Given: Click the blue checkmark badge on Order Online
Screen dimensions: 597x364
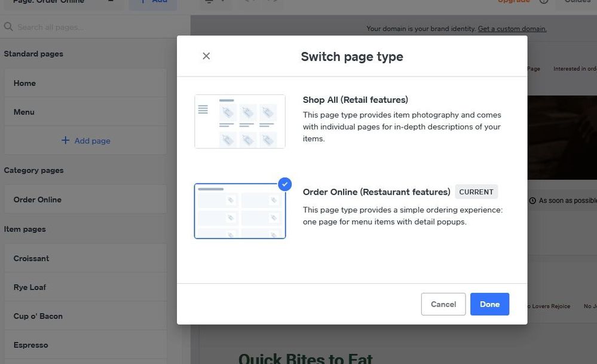Looking at the screenshot, I should tap(285, 184).
